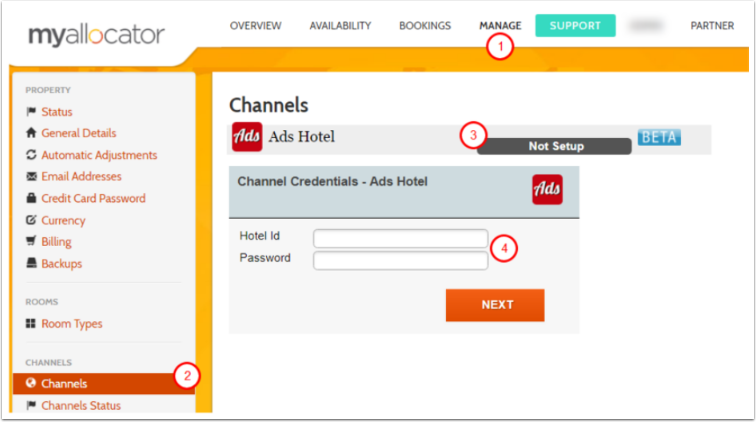Image resolution: width=756 pixels, height=422 pixels.
Task: Click the globe icon beside Channels
Action: tap(31, 383)
